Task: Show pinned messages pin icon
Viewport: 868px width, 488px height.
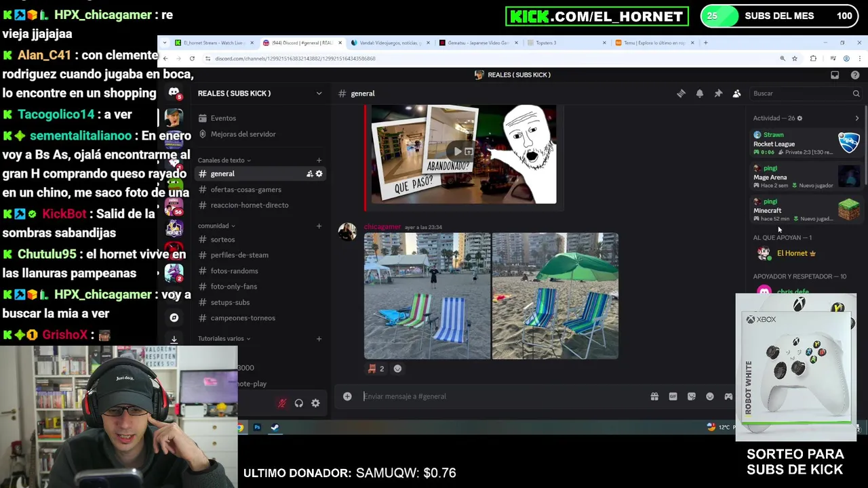Action: (718, 94)
